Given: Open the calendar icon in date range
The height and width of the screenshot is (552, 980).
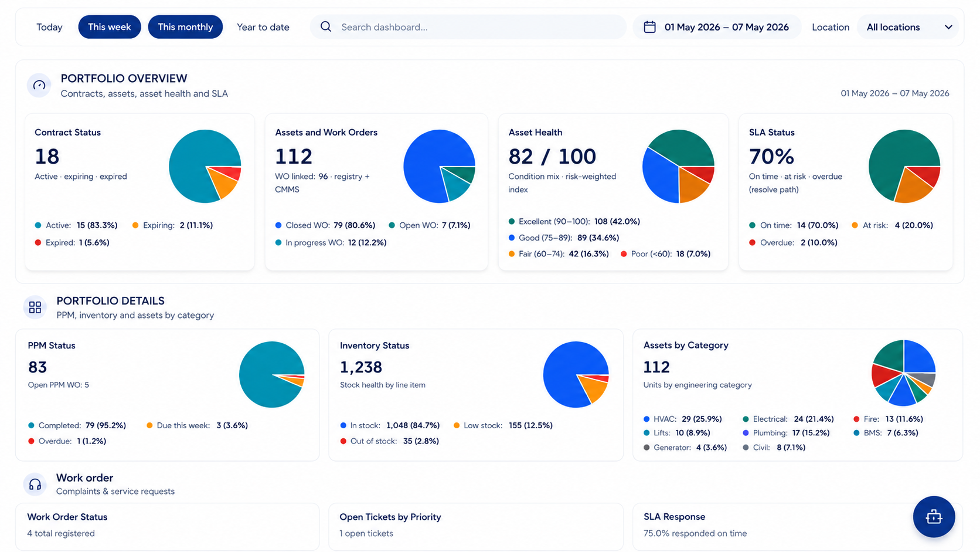Looking at the screenshot, I should tap(649, 27).
